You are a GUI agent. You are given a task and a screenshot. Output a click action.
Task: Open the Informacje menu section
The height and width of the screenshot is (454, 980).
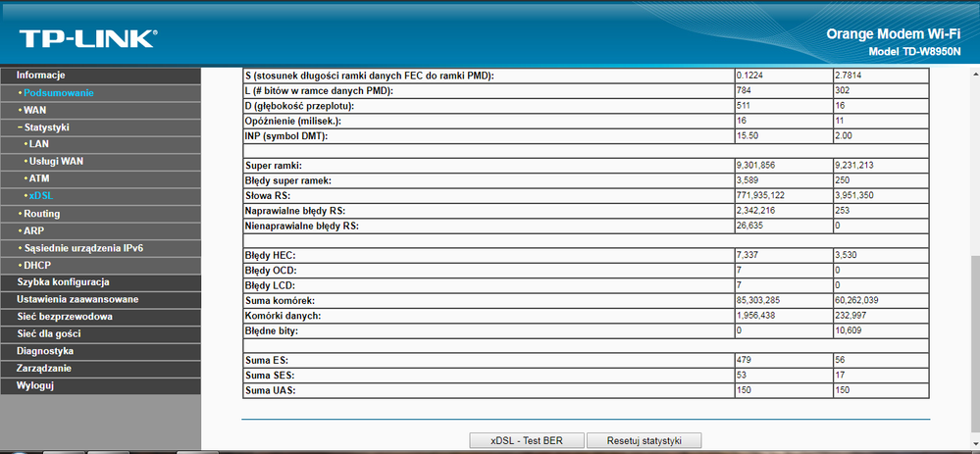(101, 76)
